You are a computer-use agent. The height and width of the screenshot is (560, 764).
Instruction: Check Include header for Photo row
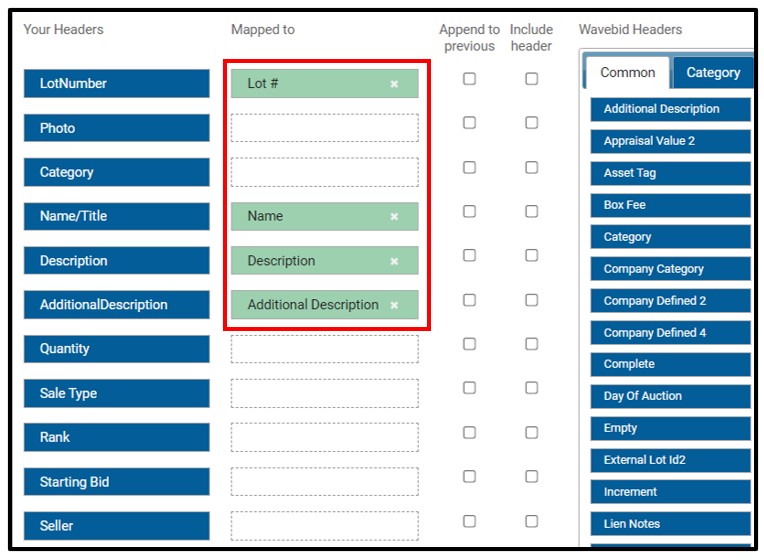532,122
